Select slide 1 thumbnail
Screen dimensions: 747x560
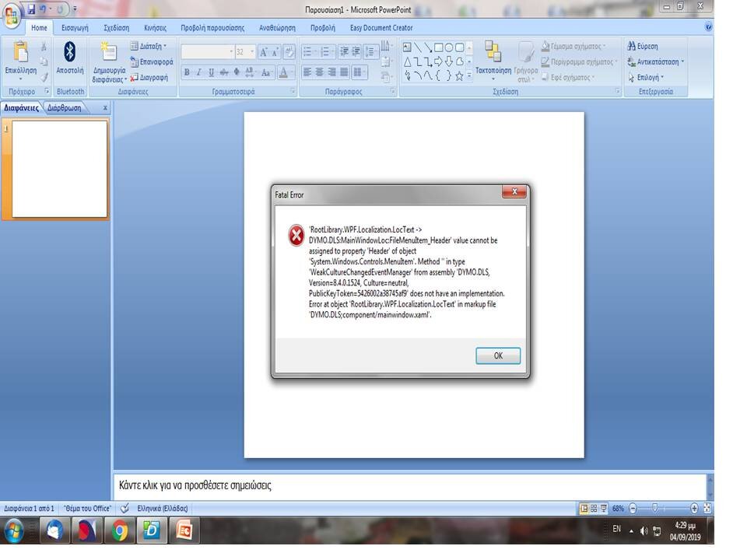coord(60,169)
